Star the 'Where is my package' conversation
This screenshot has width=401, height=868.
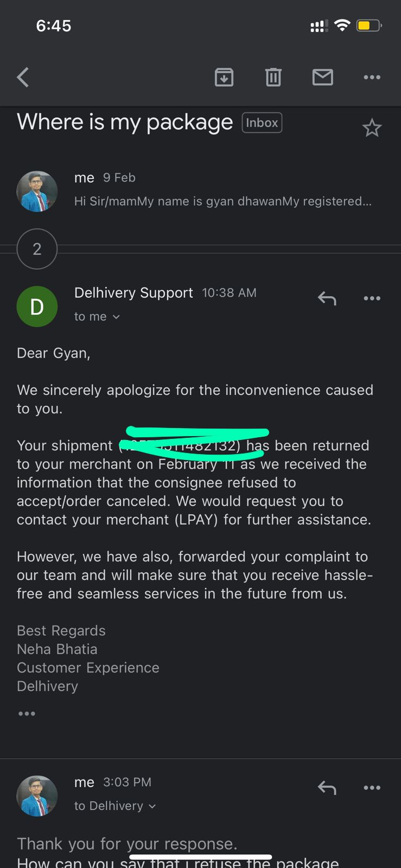tap(372, 129)
